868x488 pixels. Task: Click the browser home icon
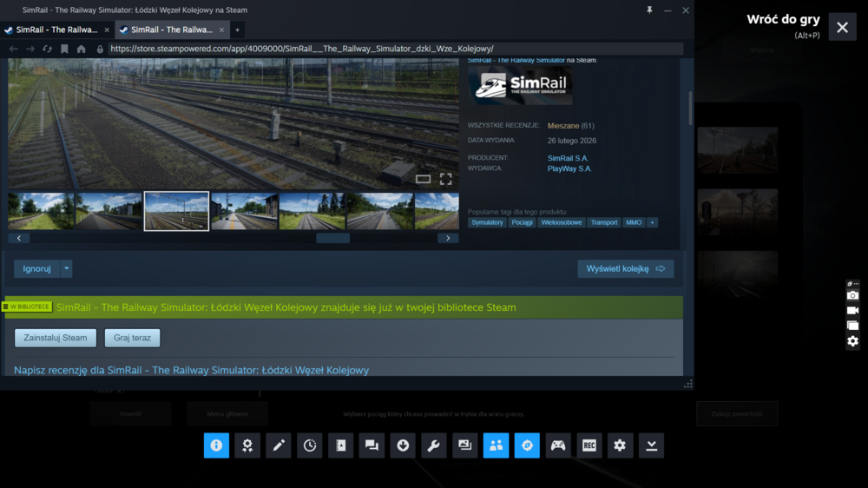point(81,49)
